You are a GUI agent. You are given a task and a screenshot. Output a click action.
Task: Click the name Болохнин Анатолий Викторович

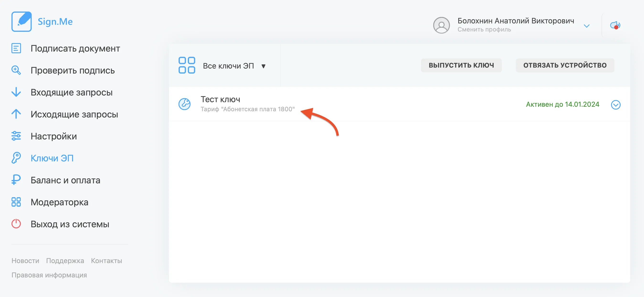tap(516, 21)
